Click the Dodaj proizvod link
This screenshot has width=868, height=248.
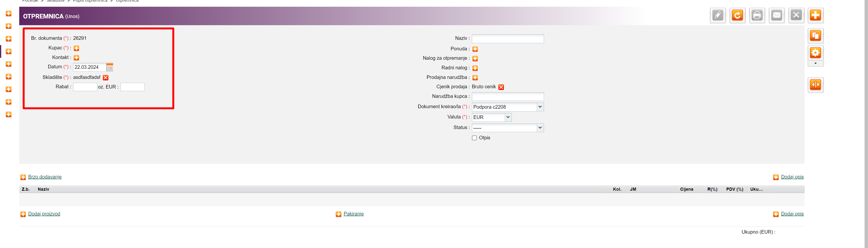(x=44, y=214)
